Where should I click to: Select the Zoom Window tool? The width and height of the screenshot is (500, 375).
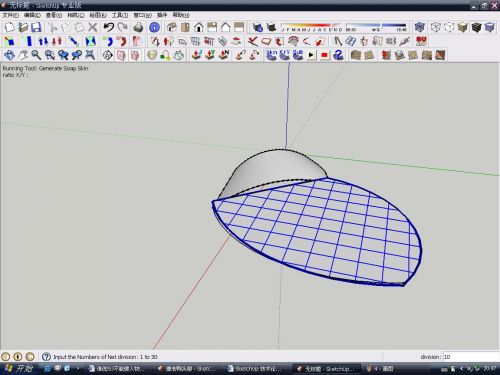[x=50, y=55]
